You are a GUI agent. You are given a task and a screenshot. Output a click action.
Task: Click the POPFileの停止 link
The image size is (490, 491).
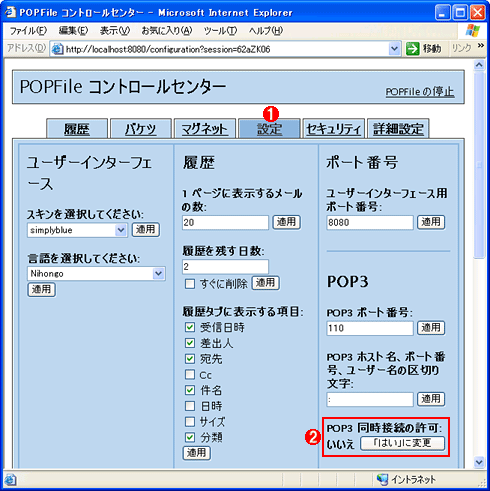click(x=420, y=91)
